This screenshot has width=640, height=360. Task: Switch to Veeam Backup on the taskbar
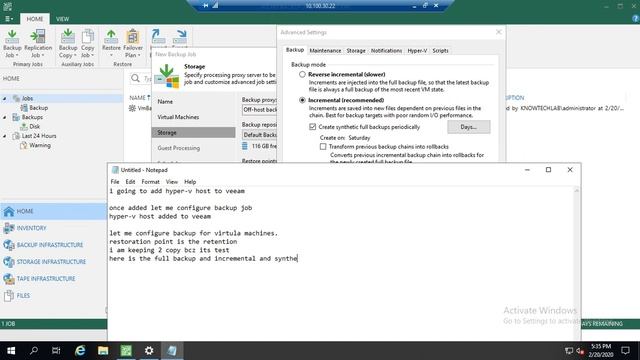pyautogui.click(x=126, y=351)
